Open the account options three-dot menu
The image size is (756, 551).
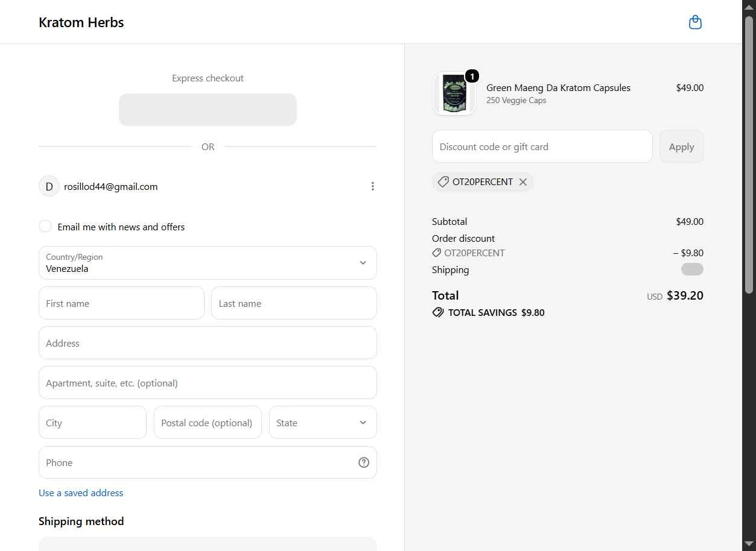[x=372, y=186]
